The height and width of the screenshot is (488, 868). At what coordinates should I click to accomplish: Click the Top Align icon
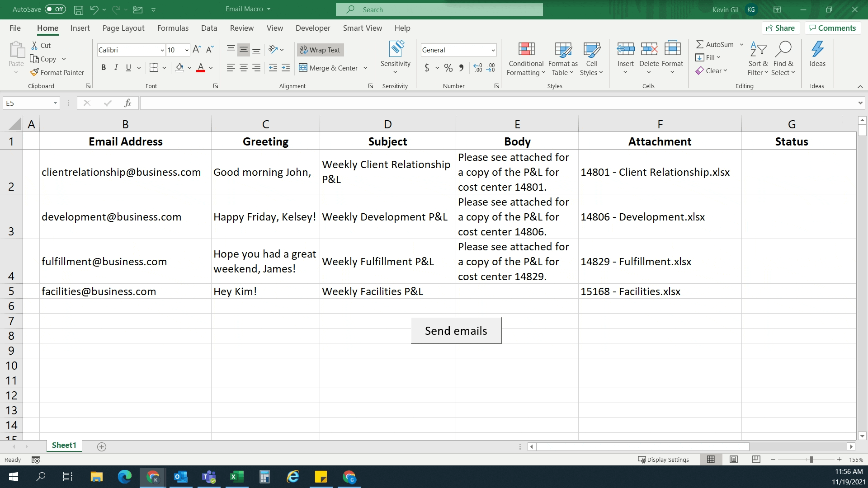tap(231, 50)
